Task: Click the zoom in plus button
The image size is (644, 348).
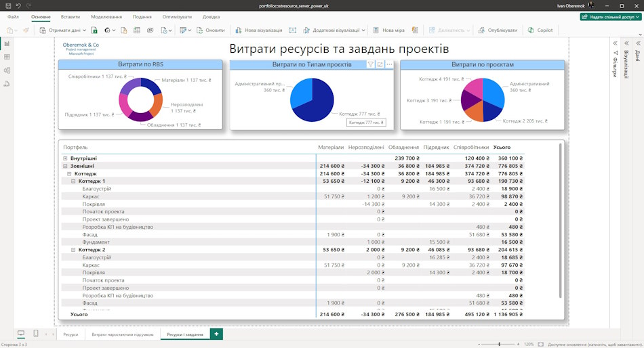Action: pos(519,345)
